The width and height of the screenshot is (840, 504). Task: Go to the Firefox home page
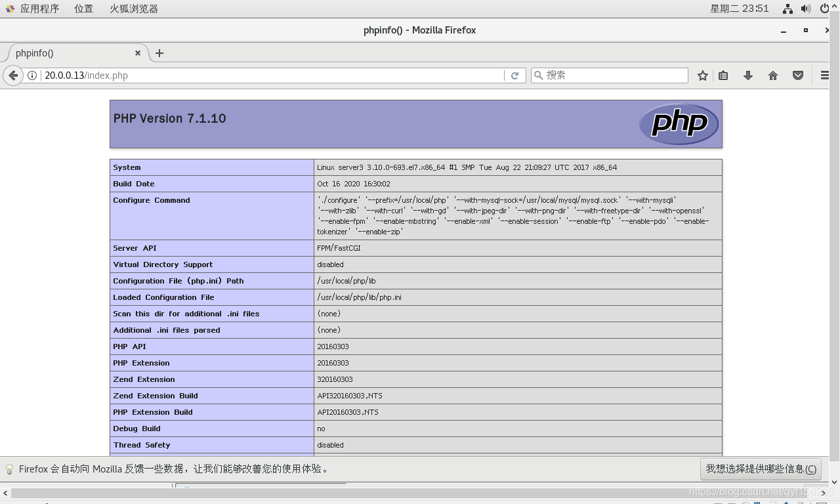click(773, 75)
